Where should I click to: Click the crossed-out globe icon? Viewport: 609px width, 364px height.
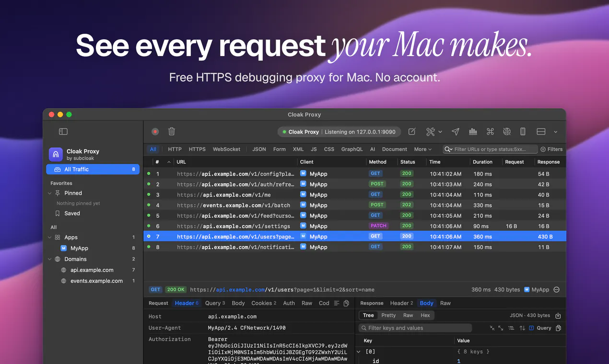[x=507, y=132]
